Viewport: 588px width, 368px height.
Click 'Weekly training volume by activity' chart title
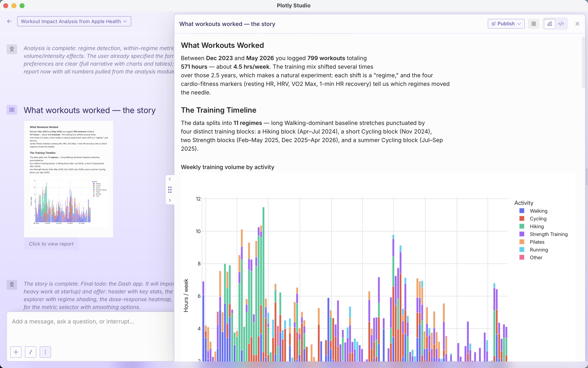227,167
